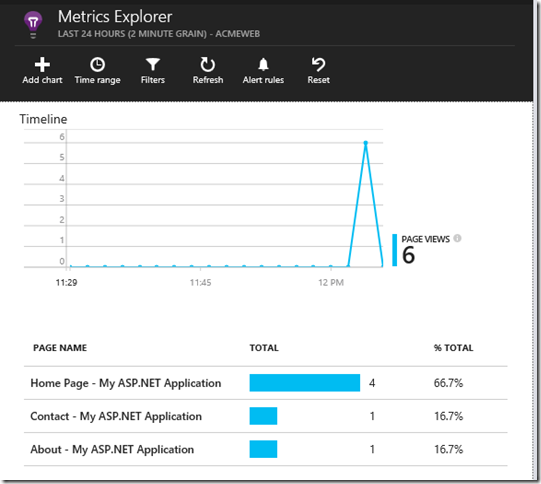541x484 pixels.
Task: Click the Last 24 Hours subtitle text
Action: (x=159, y=34)
